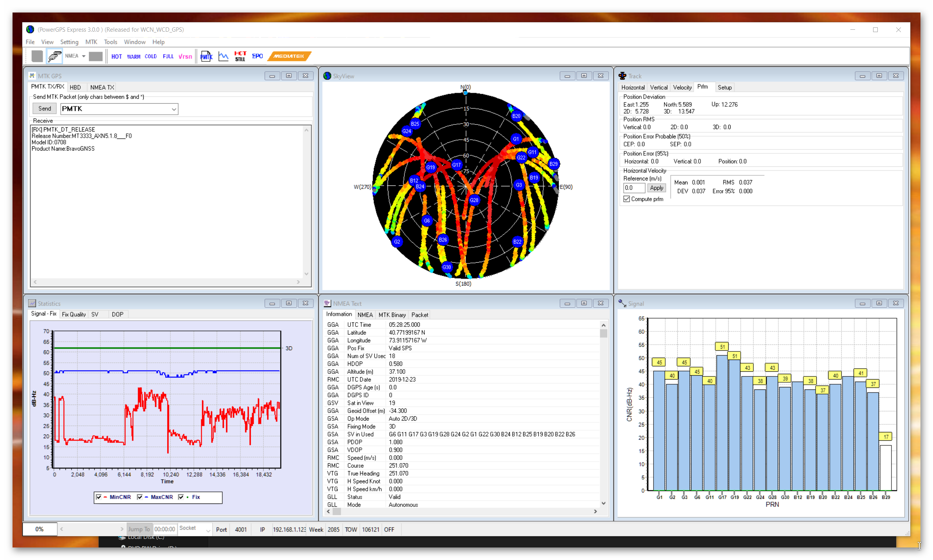
Task: Open the PMTK document icon
Action: click(206, 56)
